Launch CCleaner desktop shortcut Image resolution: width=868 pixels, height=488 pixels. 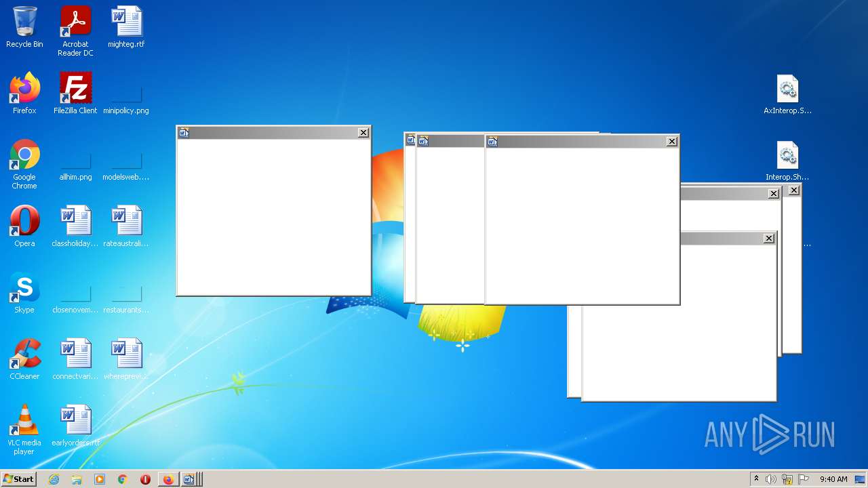point(24,359)
